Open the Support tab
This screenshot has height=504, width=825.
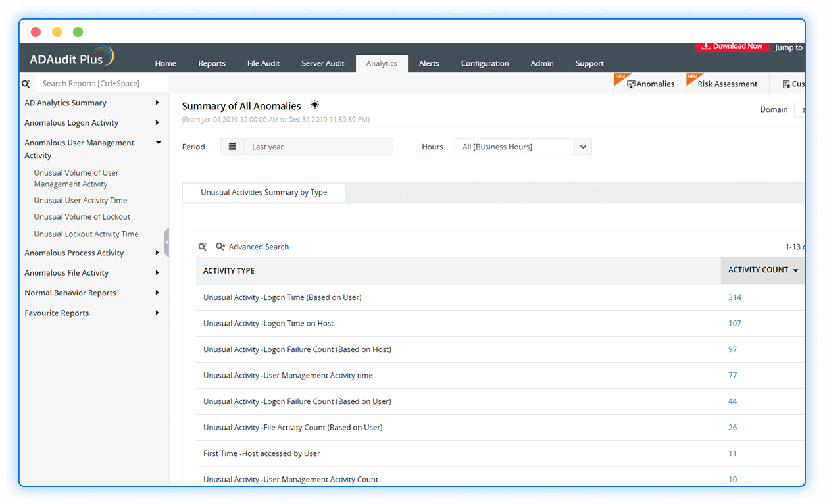click(x=589, y=64)
